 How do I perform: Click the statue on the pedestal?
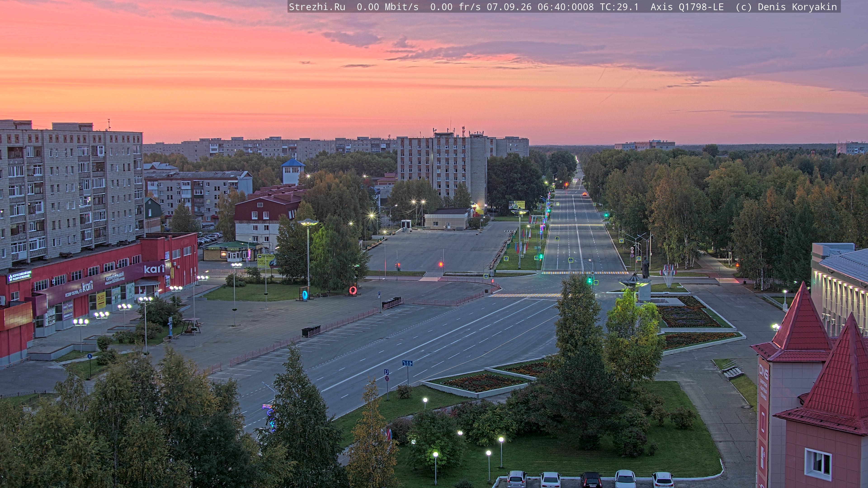tap(645, 267)
